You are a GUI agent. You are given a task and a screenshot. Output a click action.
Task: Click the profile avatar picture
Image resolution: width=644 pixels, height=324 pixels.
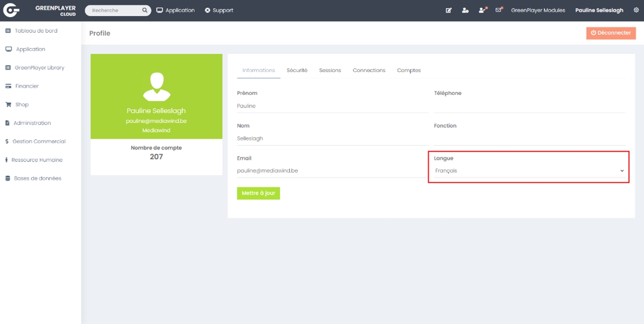pyautogui.click(x=156, y=87)
